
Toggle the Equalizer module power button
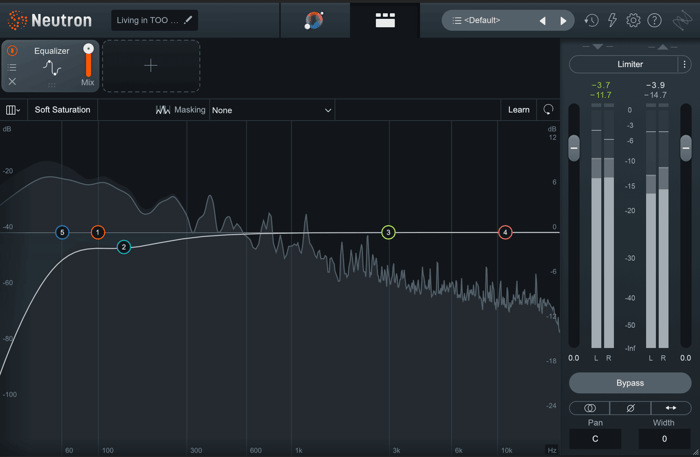tap(12, 51)
